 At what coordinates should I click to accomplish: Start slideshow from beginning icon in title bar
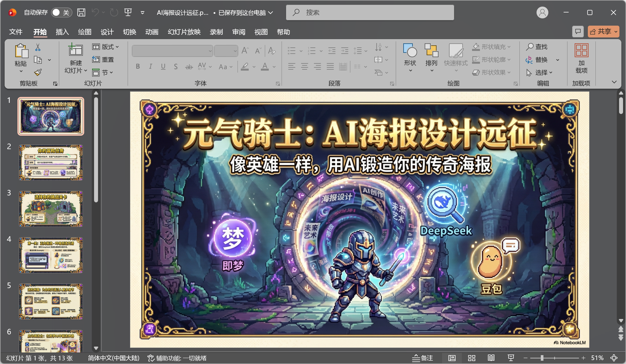click(x=128, y=12)
